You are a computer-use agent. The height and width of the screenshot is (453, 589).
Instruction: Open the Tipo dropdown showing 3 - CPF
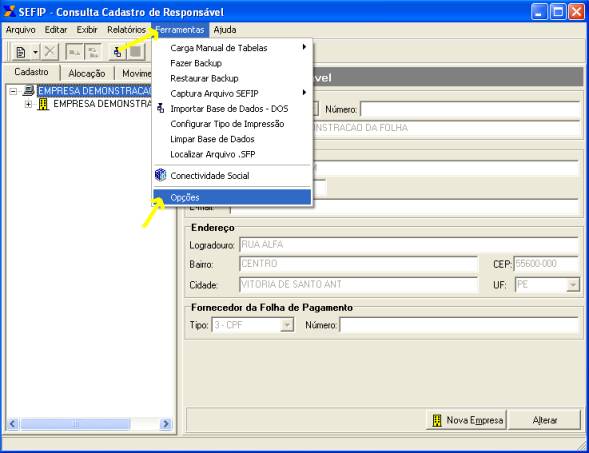287,325
